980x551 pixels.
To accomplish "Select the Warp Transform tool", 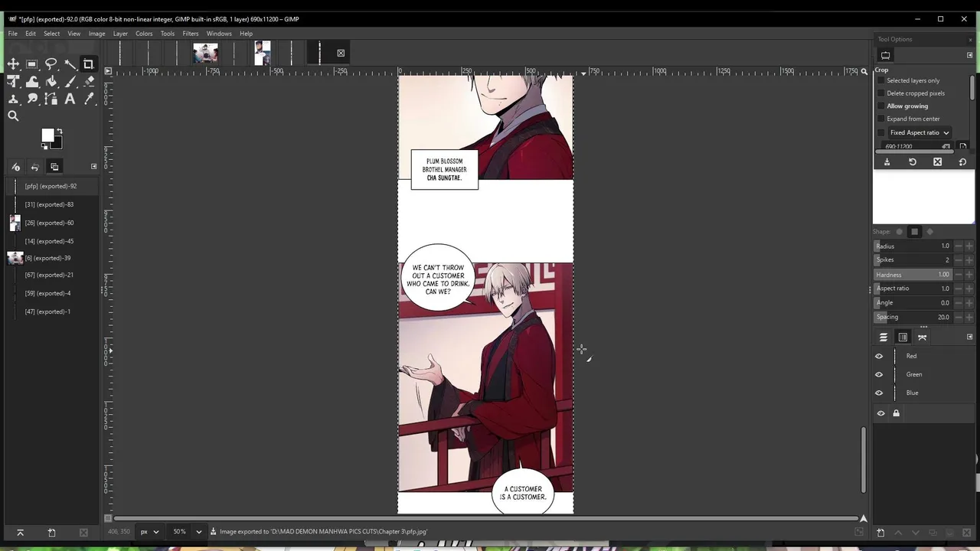I will coord(32,82).
